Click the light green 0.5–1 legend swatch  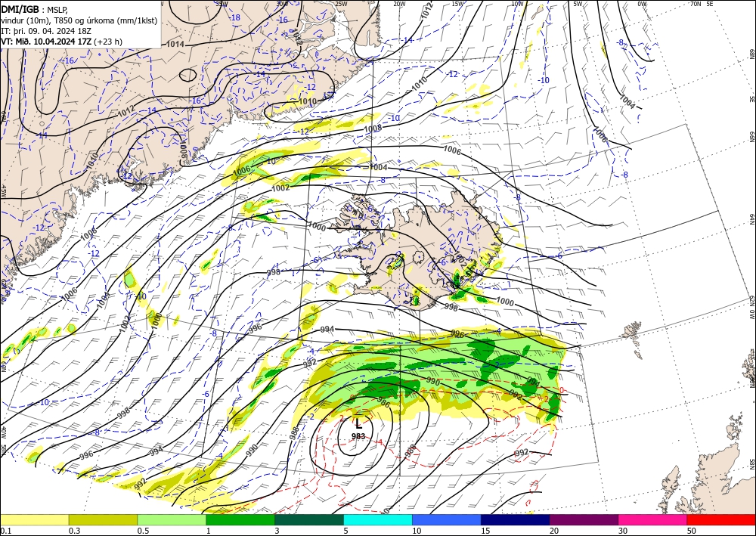pyautogui.click(x=172, y=519)
